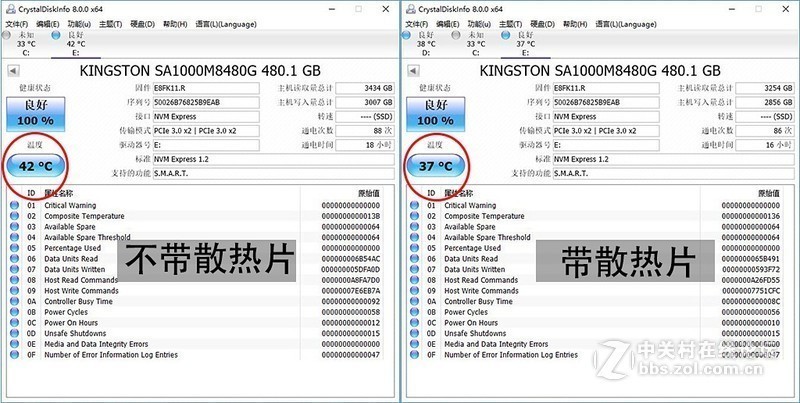The image size is (800, 403).
Task: Click CrystalDiskInfo app icon in left title bar
Action: (x=10, y=9)
